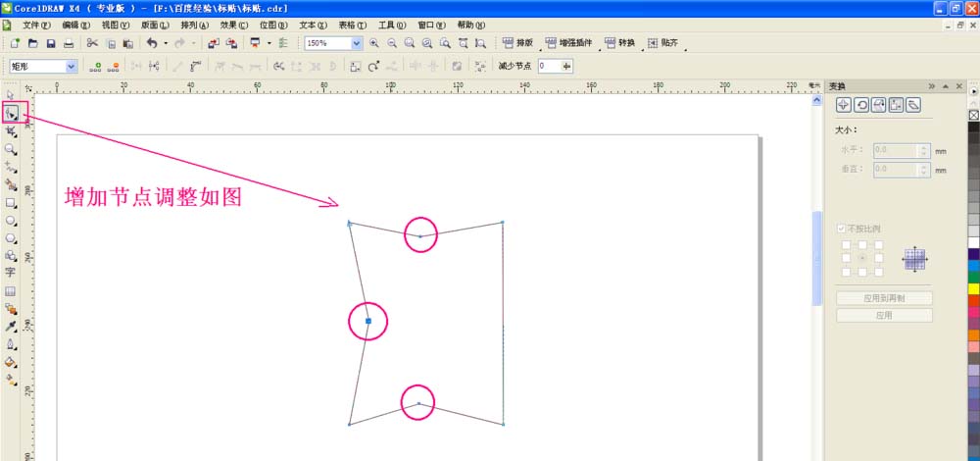
Task: Select middle-left anchor point checkbox
Action: click(x=847, y=258)
